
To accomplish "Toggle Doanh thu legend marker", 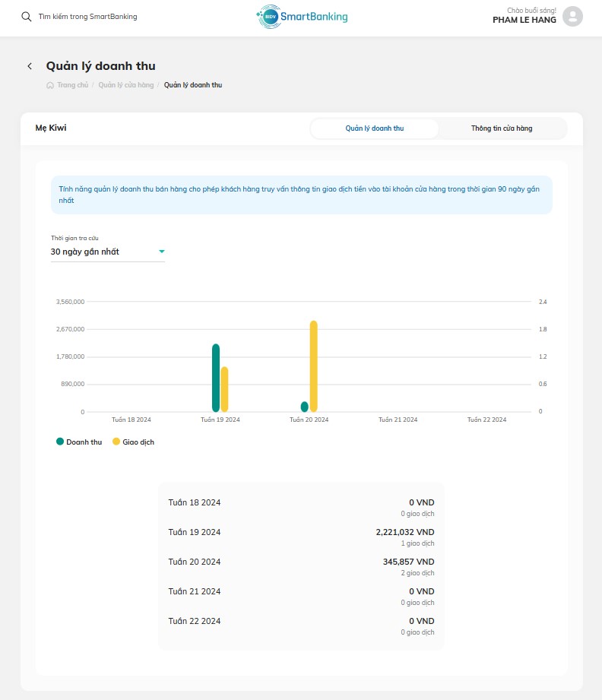I will pos(60,442).
